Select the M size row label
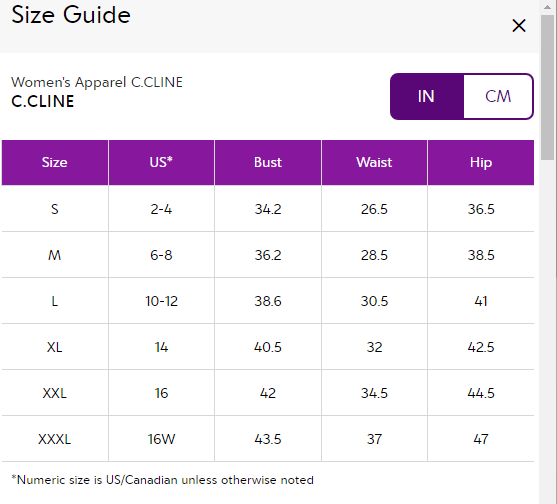557x504 pixels. point(55,255)
